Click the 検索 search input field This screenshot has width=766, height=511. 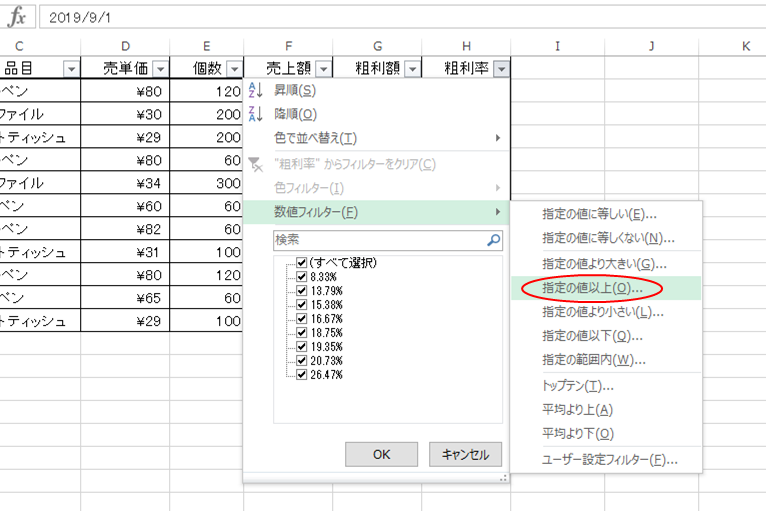[x=378, y=240]
